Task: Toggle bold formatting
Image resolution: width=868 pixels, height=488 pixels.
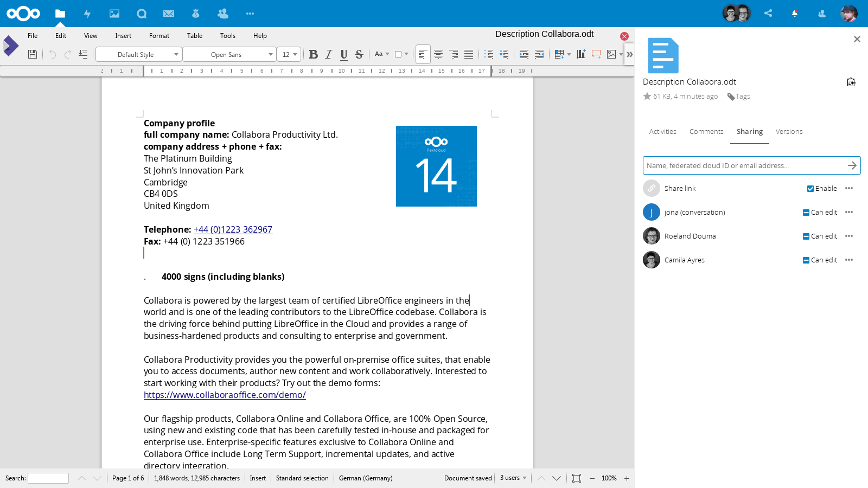Action: [313, 54]
